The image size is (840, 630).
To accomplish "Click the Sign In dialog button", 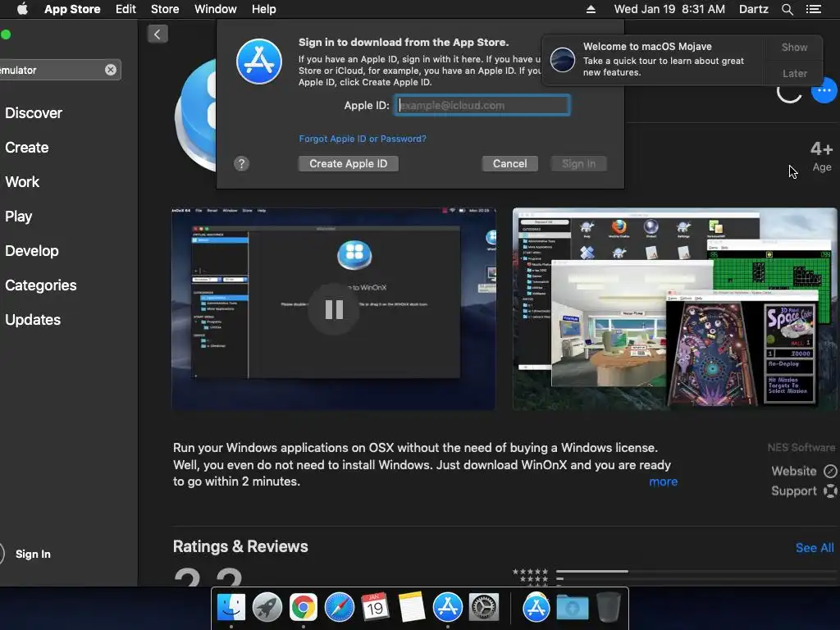I will [x=578, y=163].
